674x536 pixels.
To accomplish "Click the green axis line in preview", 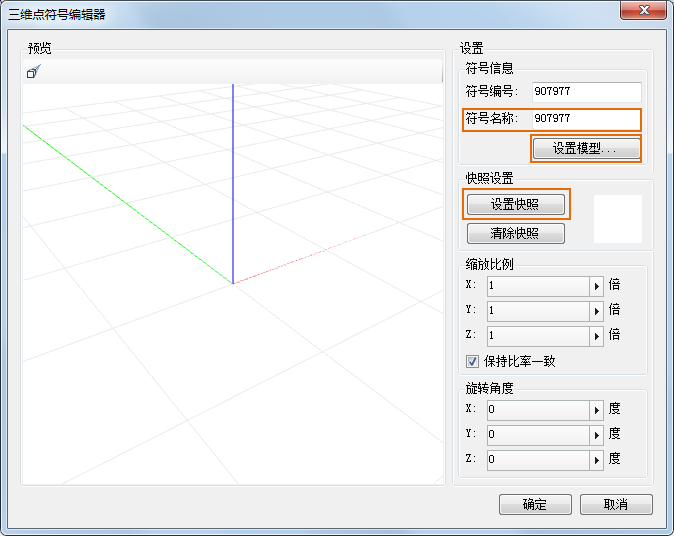I will [x=128, y=204].
